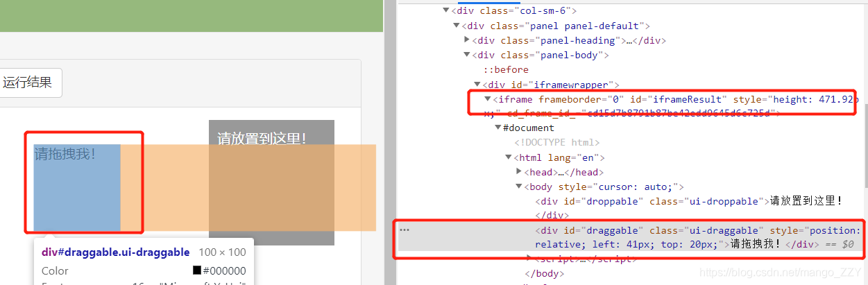
Task: Collapse the div class="panel panel-default" node
Action: pos(457,26)
